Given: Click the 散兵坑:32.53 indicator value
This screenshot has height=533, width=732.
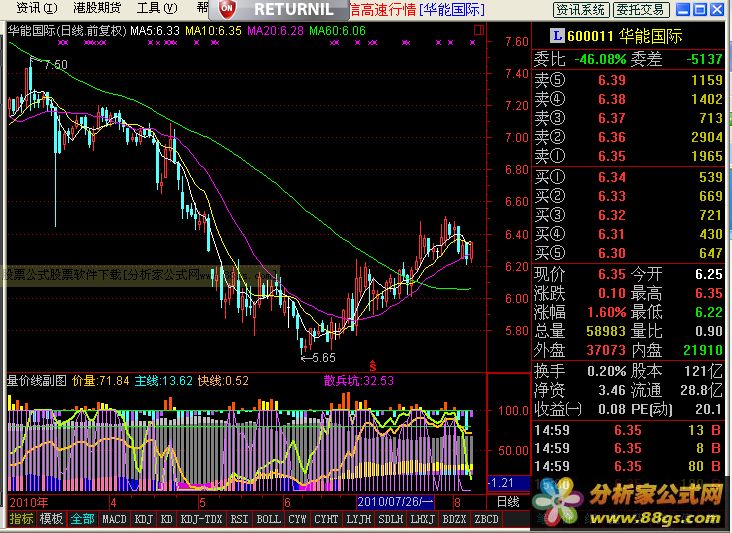Looking at the screenshot, I should tap(359, 381).
